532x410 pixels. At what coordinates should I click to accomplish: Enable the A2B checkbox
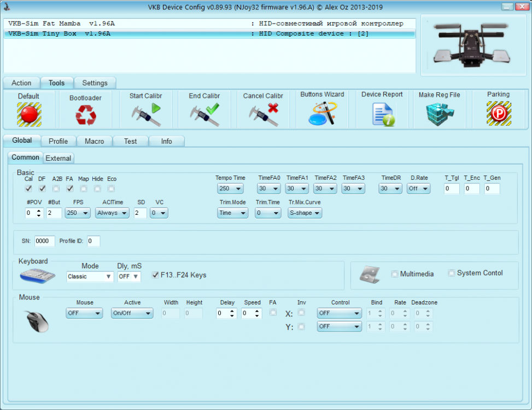[56, 189]
